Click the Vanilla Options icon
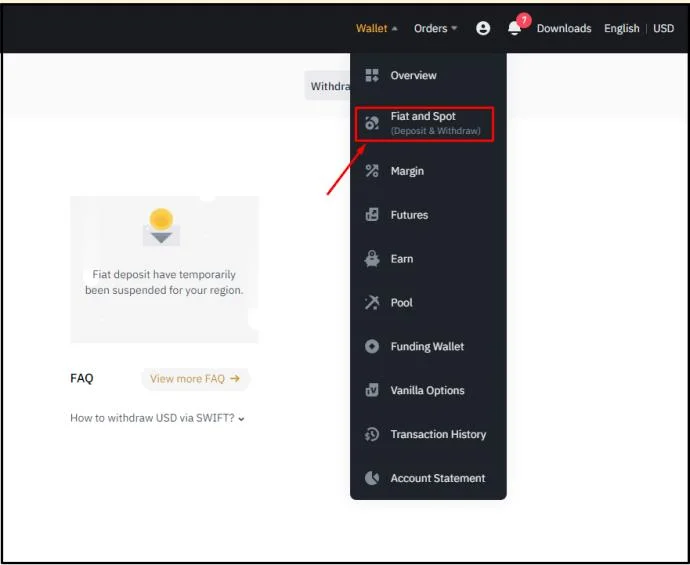 [372, 390]
